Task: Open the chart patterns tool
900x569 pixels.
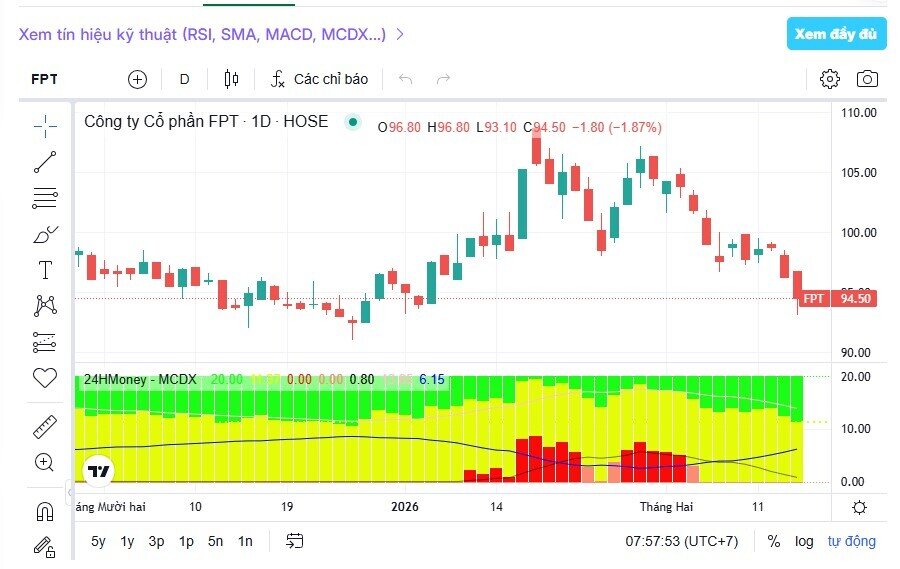Action: [45, 305]
